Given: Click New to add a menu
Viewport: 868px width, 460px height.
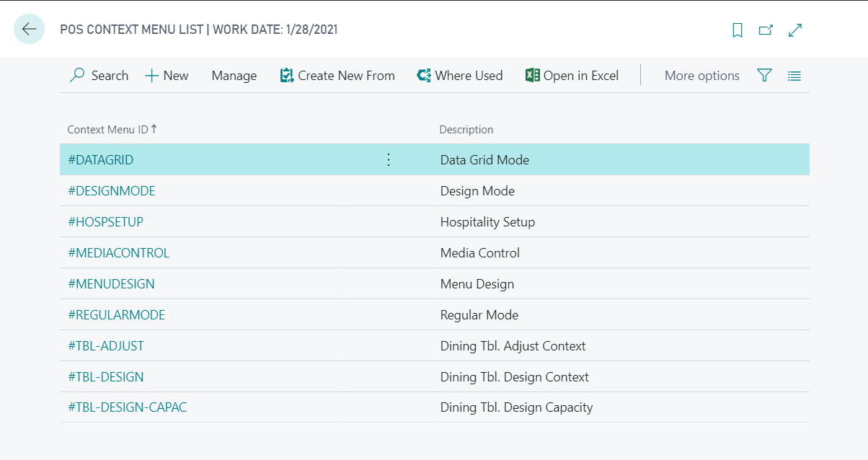Looking at the screenshot, I should click(167, 76).
